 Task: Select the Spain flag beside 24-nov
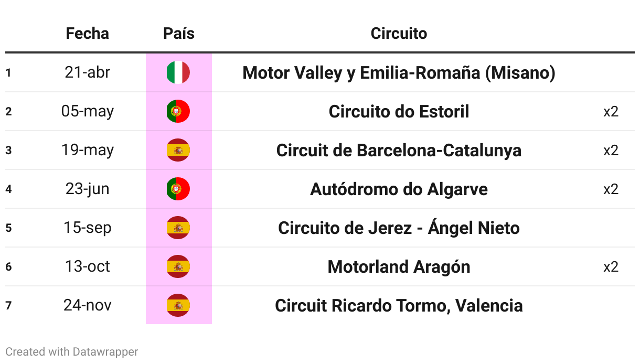[178, 305]
